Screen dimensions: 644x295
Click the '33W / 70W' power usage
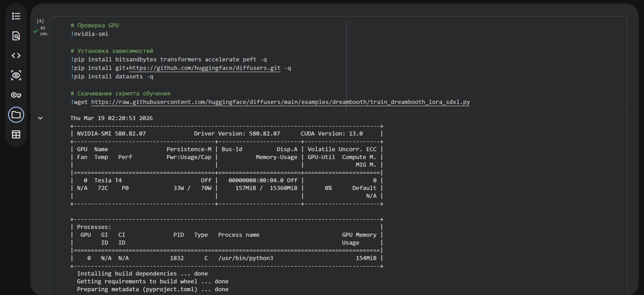coord(192,188)
